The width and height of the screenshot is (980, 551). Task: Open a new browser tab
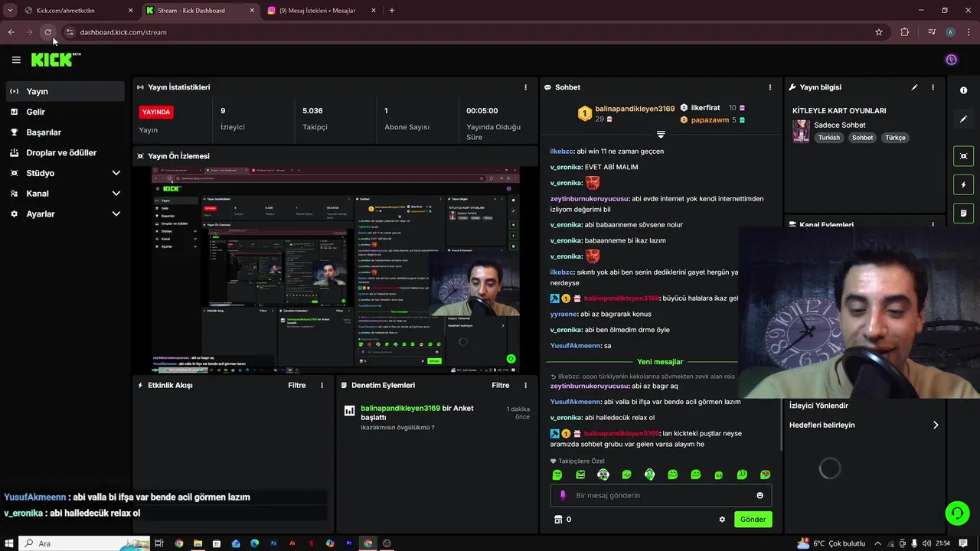392,11
